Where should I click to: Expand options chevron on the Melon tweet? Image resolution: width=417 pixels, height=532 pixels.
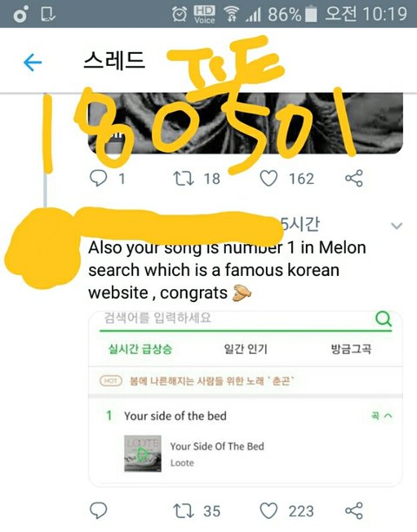point(397,226)
